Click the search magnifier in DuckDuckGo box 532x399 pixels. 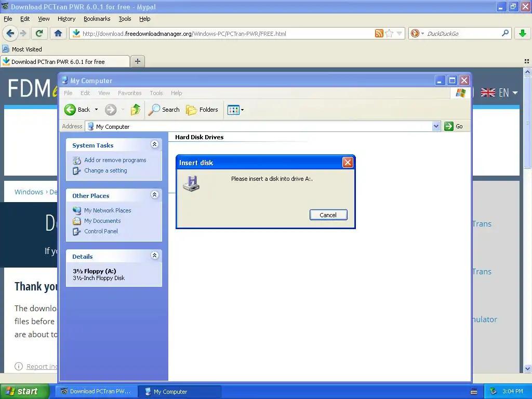[x=505, y=33]
